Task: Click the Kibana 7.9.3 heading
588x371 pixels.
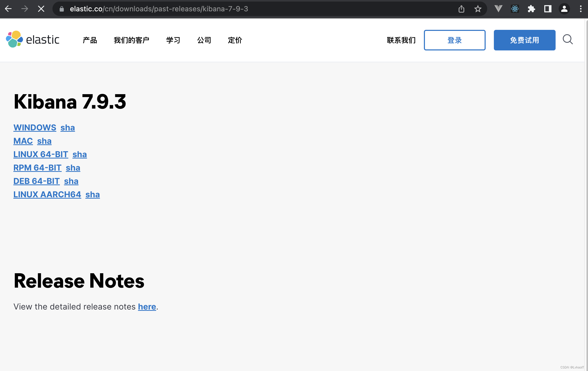Action: (x=70, y=102)
